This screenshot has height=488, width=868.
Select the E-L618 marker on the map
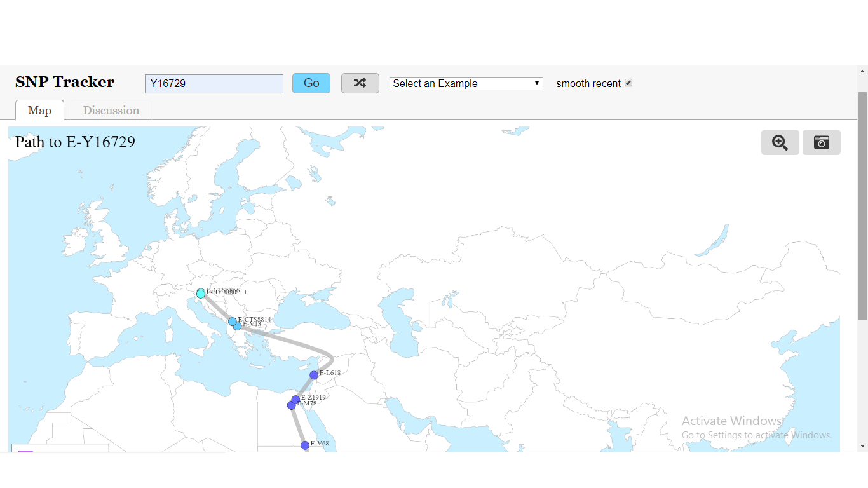click(x=314, y=375)
